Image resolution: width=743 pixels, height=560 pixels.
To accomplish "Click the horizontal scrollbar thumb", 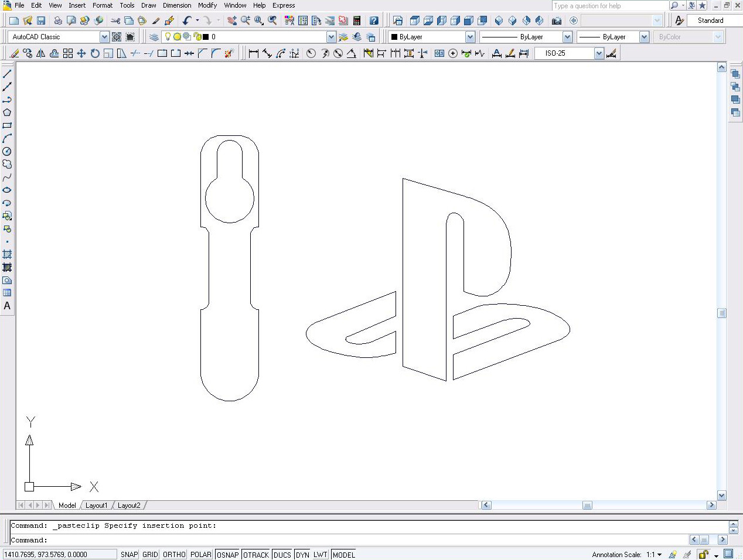I will coord(587,505).
